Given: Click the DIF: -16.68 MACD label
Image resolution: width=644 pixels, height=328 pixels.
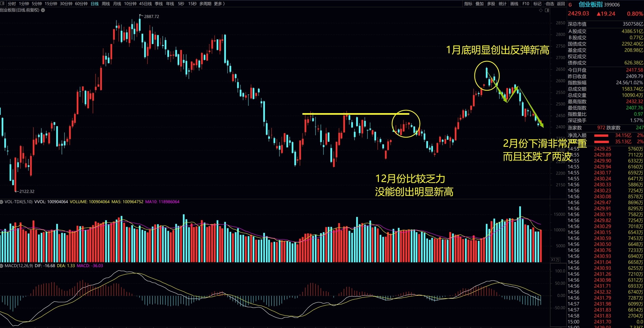Looking at the screenshot, I should [x=45, y=266].
